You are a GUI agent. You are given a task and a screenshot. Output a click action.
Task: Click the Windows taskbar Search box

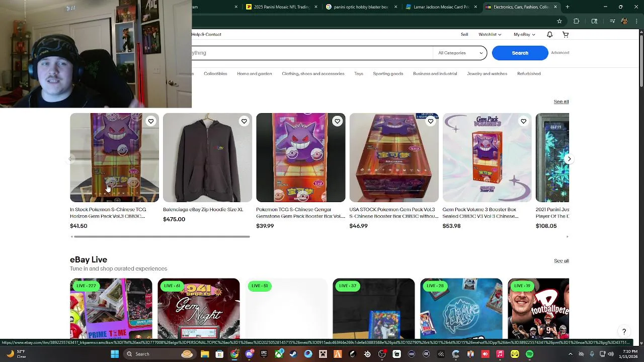159,354
